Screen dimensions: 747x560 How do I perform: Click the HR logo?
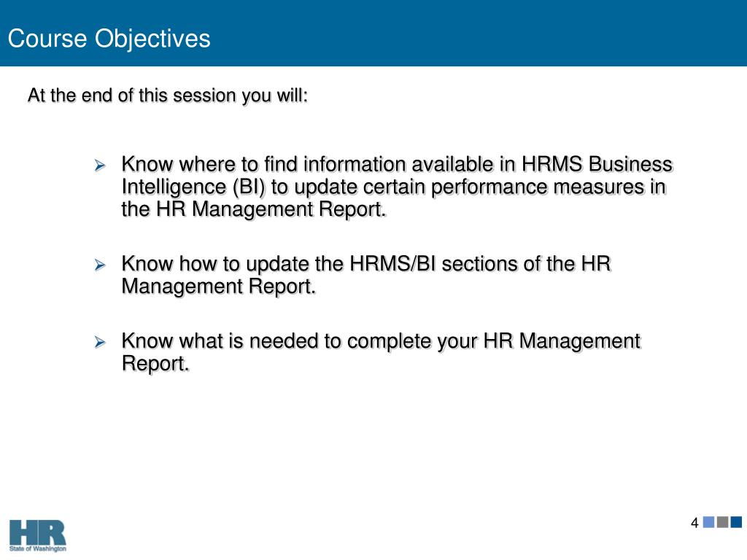point(38,536)
